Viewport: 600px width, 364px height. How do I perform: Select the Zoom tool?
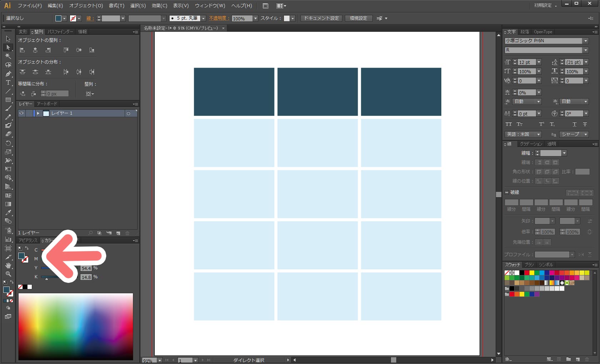[8, 274]
